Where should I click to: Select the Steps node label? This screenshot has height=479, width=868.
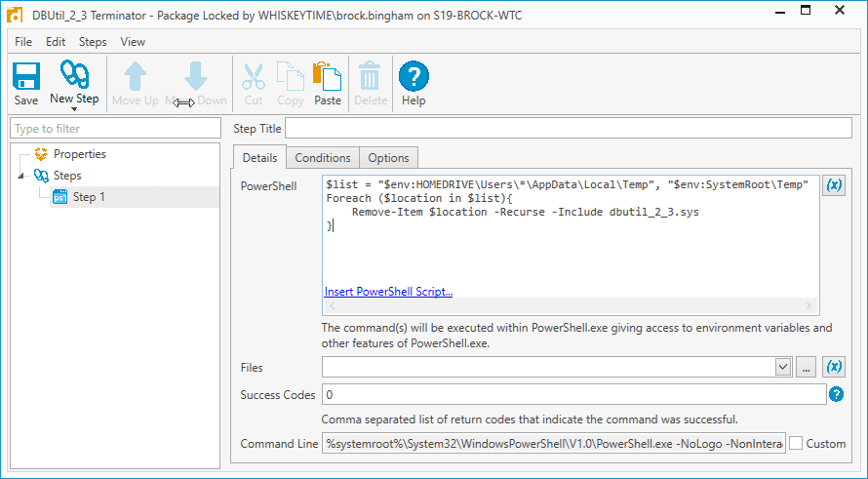[x=67, y=176]
